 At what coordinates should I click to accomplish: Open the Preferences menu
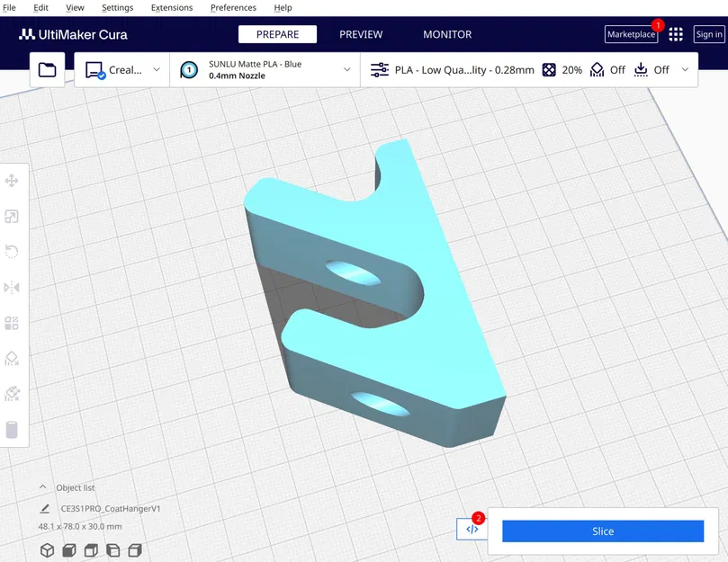233,7
